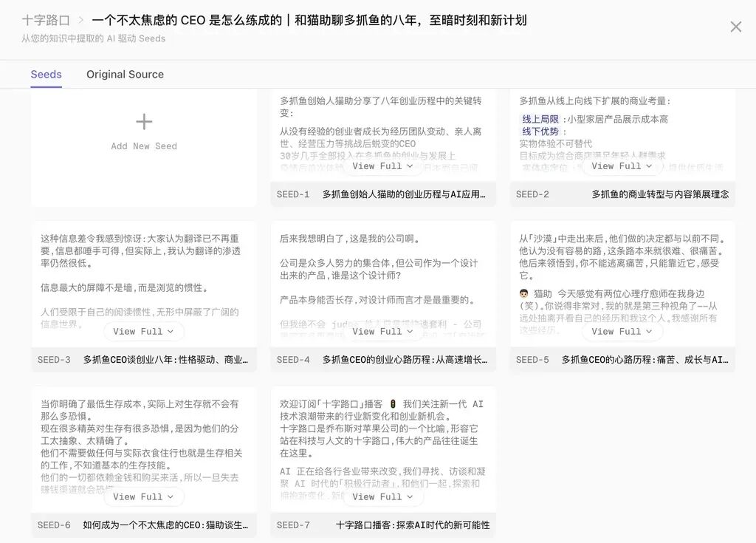Click the SEED-6 label
The width and height of the screenshot is (756, 543).
(x=54, y=525)
